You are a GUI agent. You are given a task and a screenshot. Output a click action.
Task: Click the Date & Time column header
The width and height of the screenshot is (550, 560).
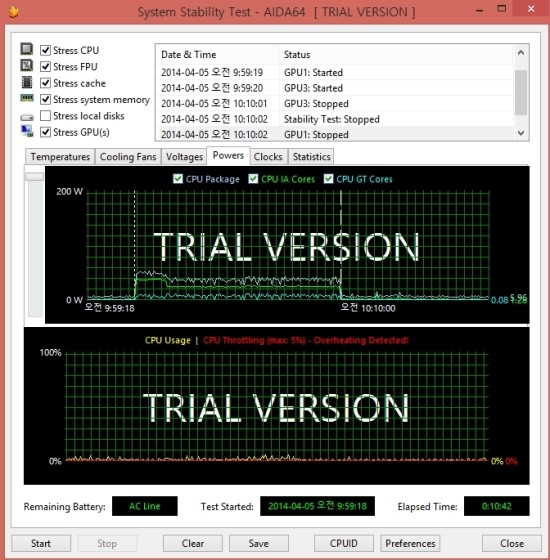217,55
